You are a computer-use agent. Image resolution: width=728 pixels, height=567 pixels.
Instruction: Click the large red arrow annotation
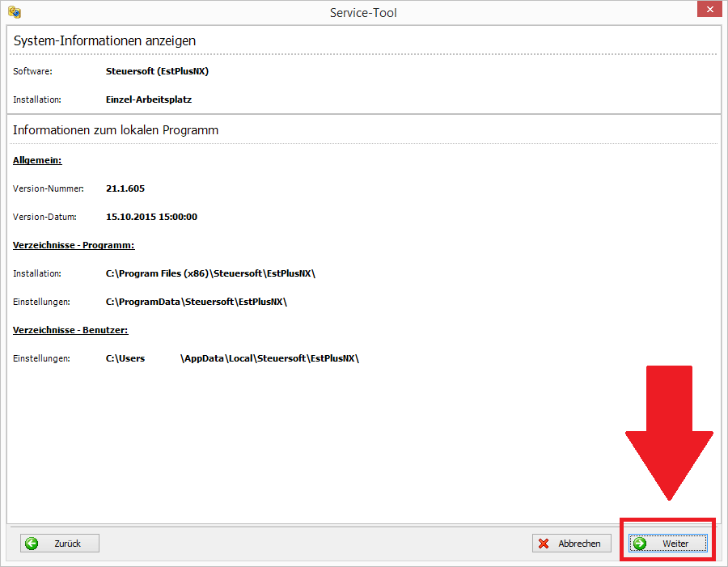(668, 437)
